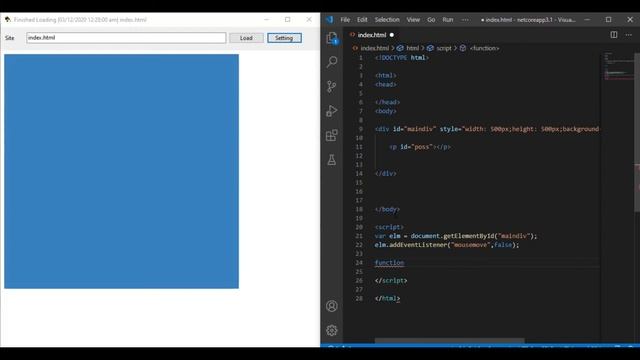Click the VS Code logo icon
The height and width of the screenshot is (360, 640).
tap(329, 20)
